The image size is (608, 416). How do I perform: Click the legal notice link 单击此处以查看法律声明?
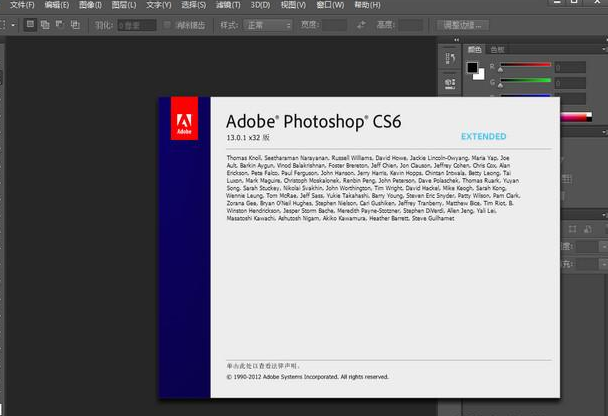pos(263,366)
